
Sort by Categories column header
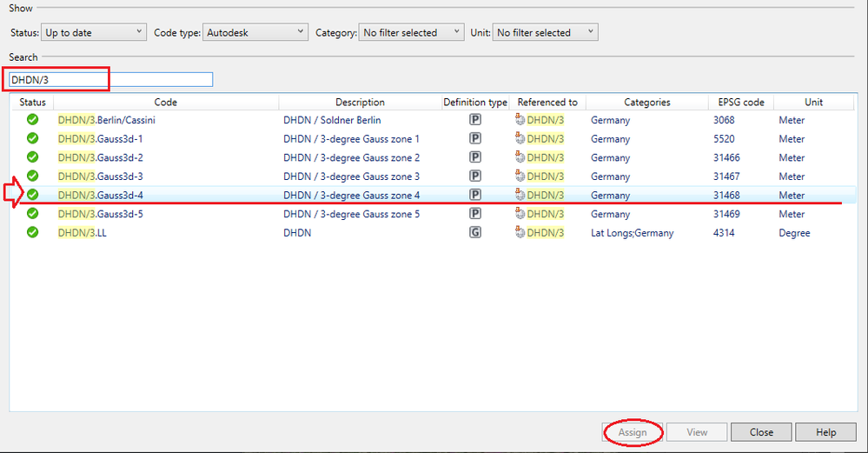(647, 102)
